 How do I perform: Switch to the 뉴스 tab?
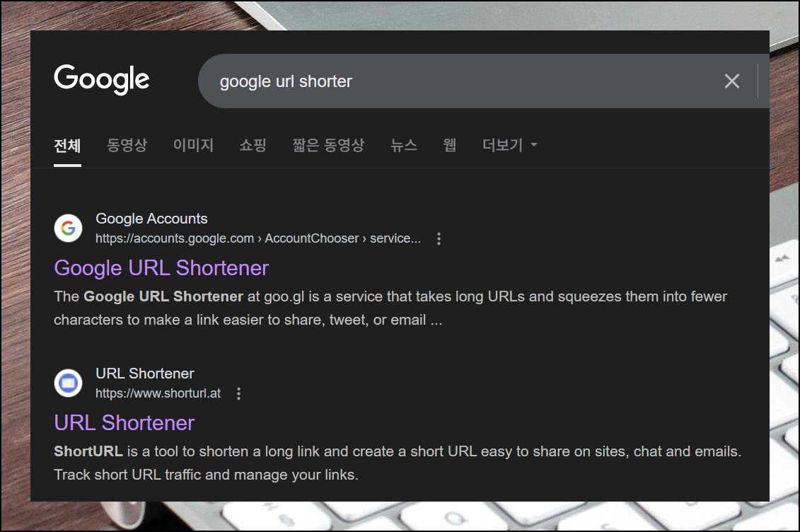404,145
